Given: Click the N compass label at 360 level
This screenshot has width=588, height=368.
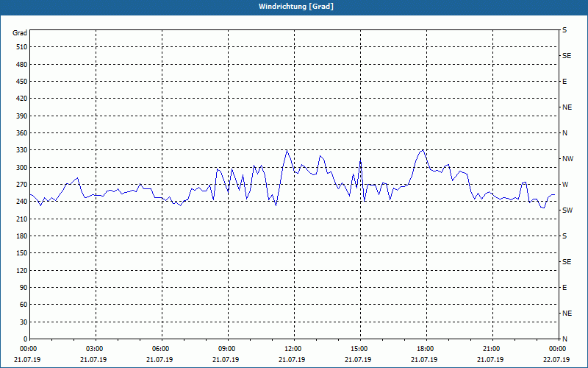Looking at the screenshot, I should (x=564, y=133).
